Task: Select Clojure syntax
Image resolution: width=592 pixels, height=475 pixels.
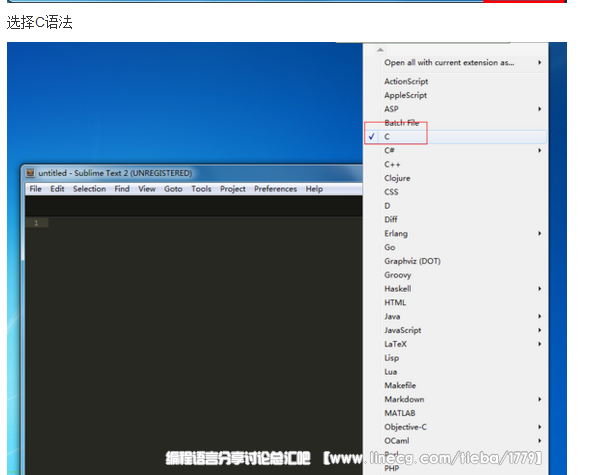Action: point(397,178)
